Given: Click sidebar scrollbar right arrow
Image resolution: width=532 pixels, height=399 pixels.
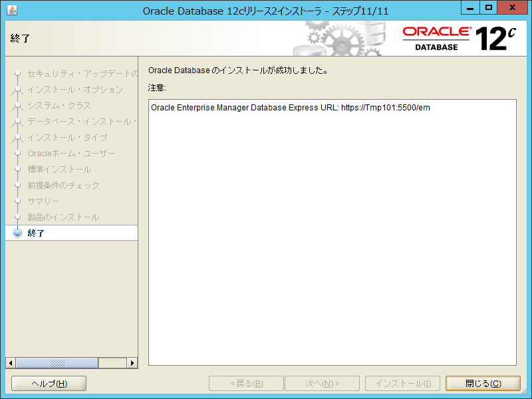Looking at the screenshot, I should [132, 363].
